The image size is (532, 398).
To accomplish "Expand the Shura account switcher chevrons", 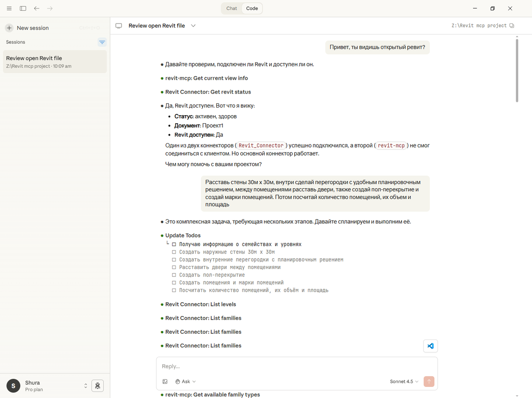I will (x=86, y=386).
